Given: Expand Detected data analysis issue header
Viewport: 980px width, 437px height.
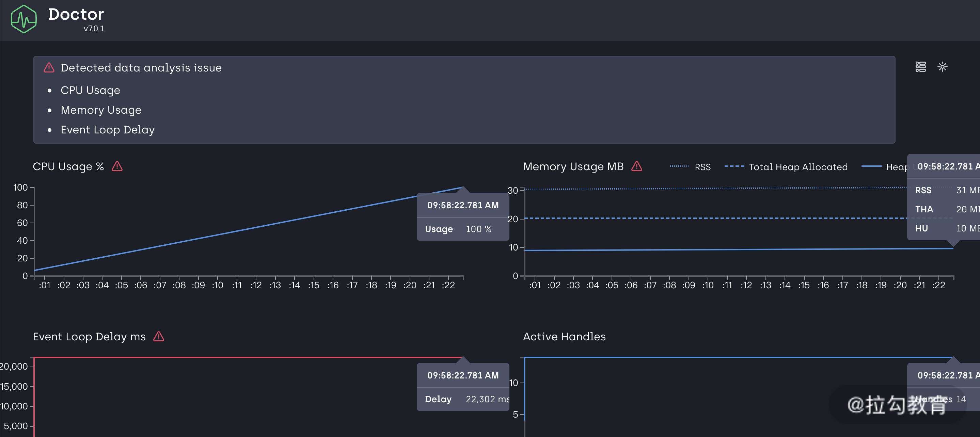Looking at the screenshot, I should coord(141,68).
